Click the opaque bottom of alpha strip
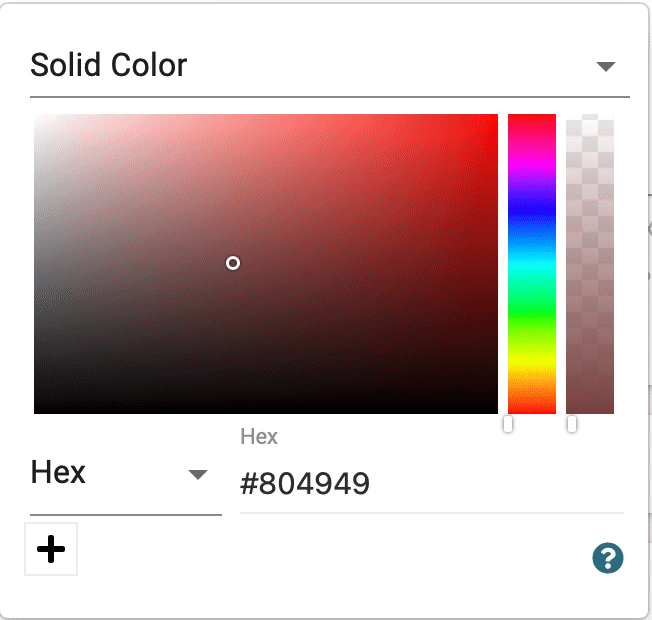 point(590,410)
